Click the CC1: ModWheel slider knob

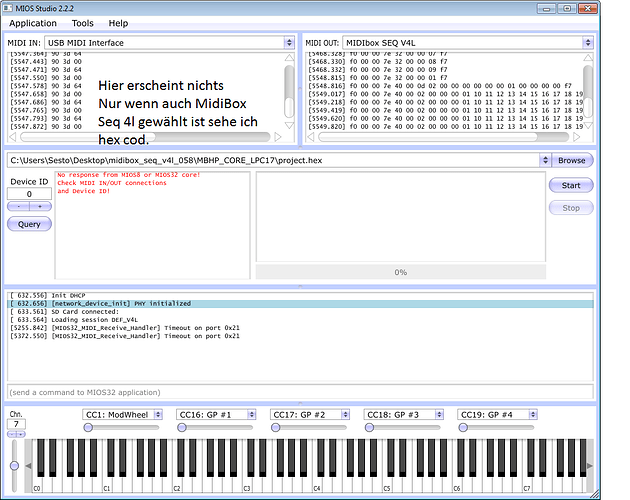pyautogui.click(x=88, y=428)
